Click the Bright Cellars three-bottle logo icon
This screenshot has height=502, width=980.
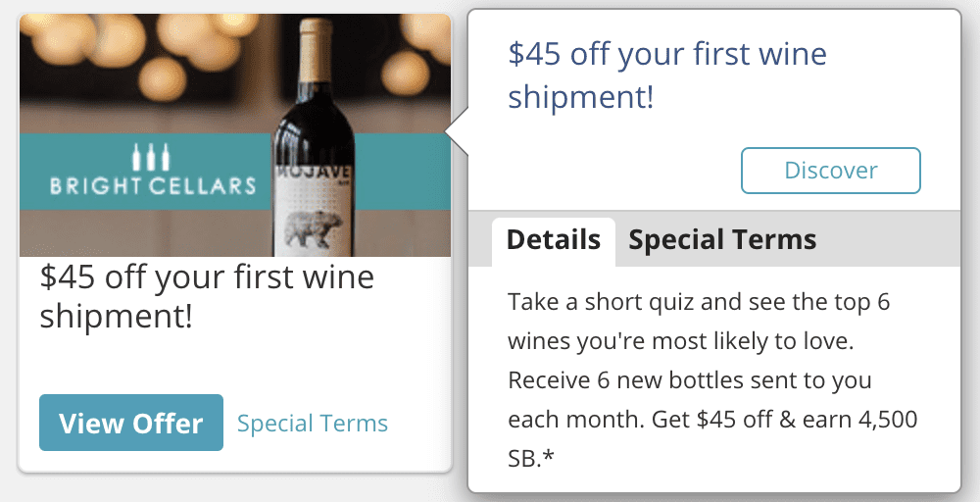point(152,157)
